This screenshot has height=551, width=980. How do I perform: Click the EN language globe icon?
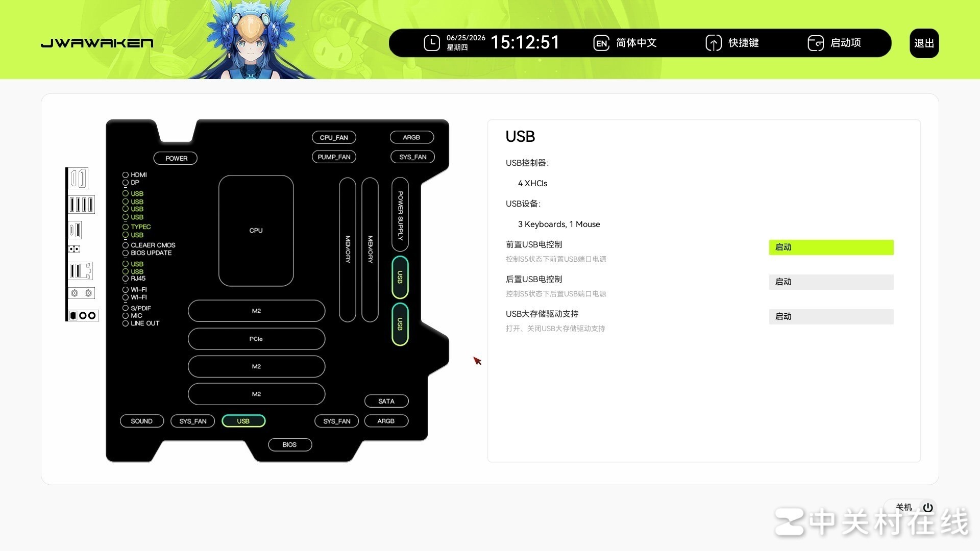pos(601,43)
